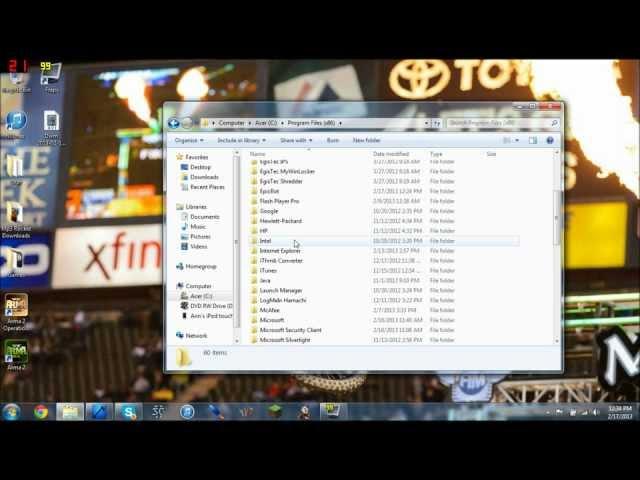
Task: Open the Games desktop folder
Action: 16,262
